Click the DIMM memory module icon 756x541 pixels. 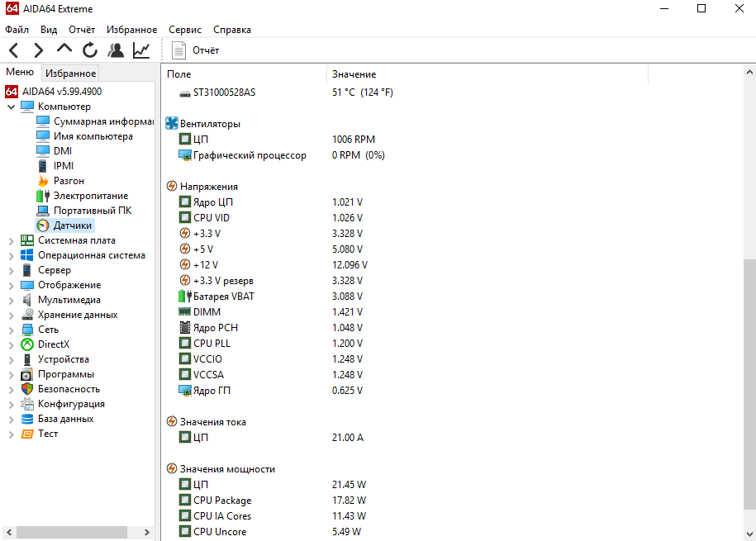pyautogui.click(x=184, y=311)
